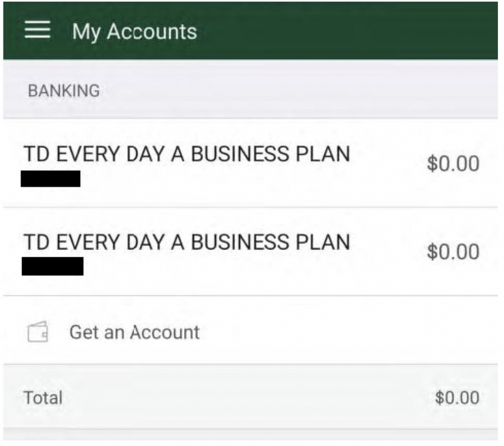The image size is (504, 446).
Task: Click the Total label
Action: (43, 398)
